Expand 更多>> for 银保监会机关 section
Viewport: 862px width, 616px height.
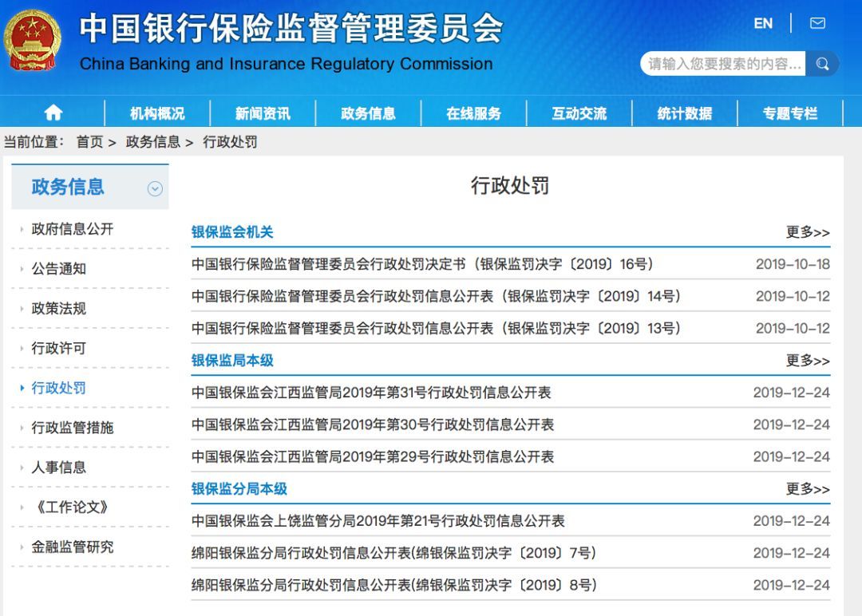[x=807, y=232]
